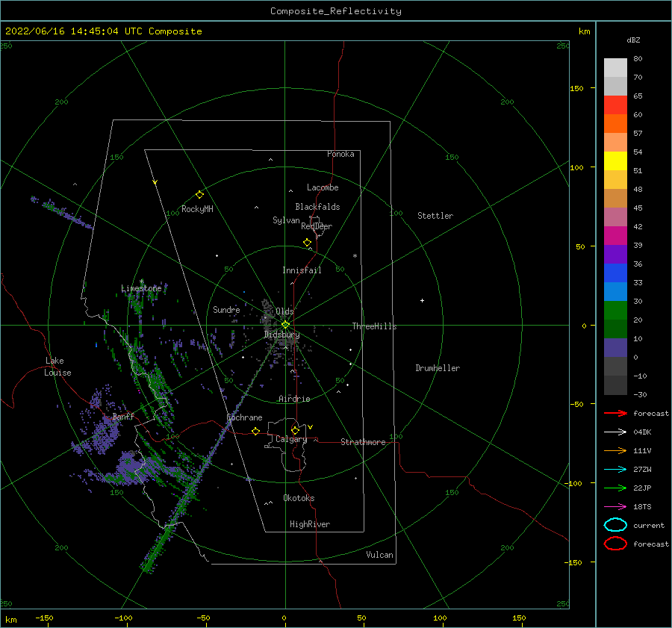
Task: Click the yellow diamond marker near RedDeer
Action: (x=307, y=242)
